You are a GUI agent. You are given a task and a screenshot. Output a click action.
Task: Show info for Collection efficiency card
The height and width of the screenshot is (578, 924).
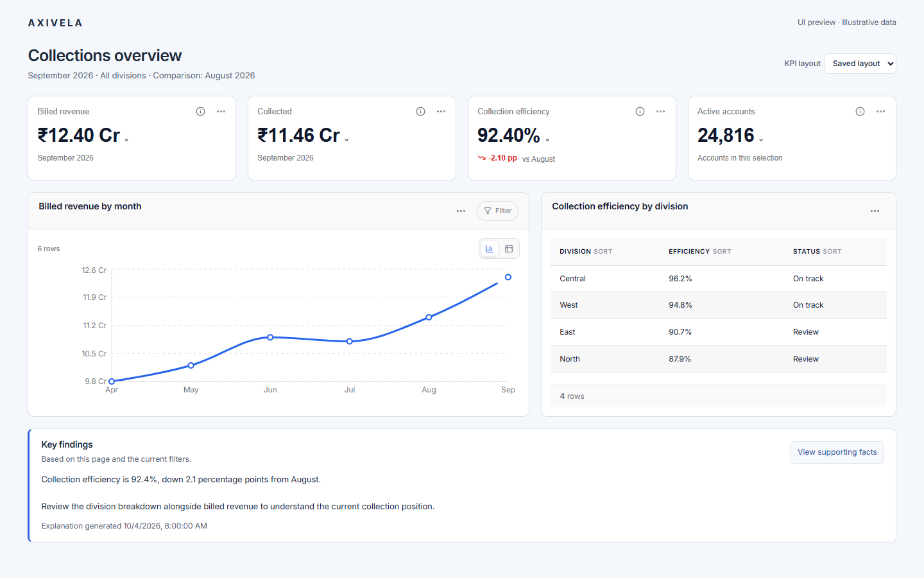(640, 112)
